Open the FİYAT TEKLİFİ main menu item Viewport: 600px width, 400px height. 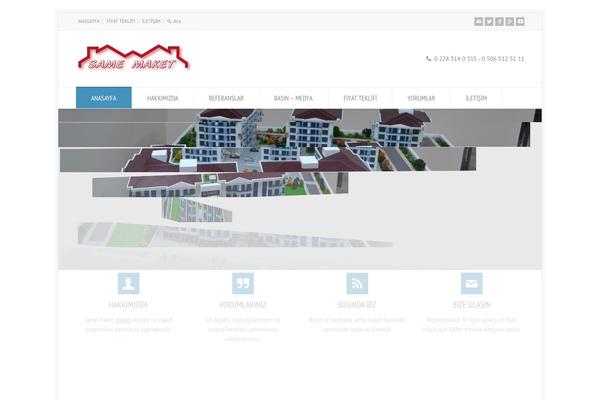pyautogui.click(x=360, y=98)
